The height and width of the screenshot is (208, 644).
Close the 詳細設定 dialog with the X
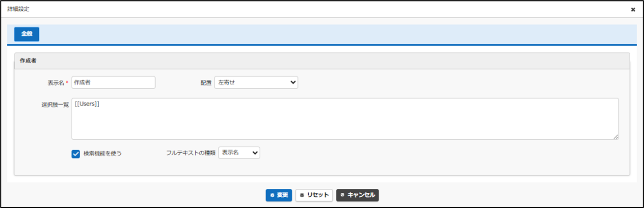click(633, 9)
